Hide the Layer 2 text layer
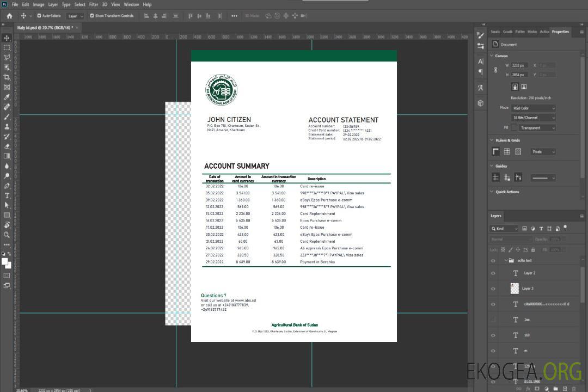Viewport: 588px width, 392px height. tap(493, 273)
